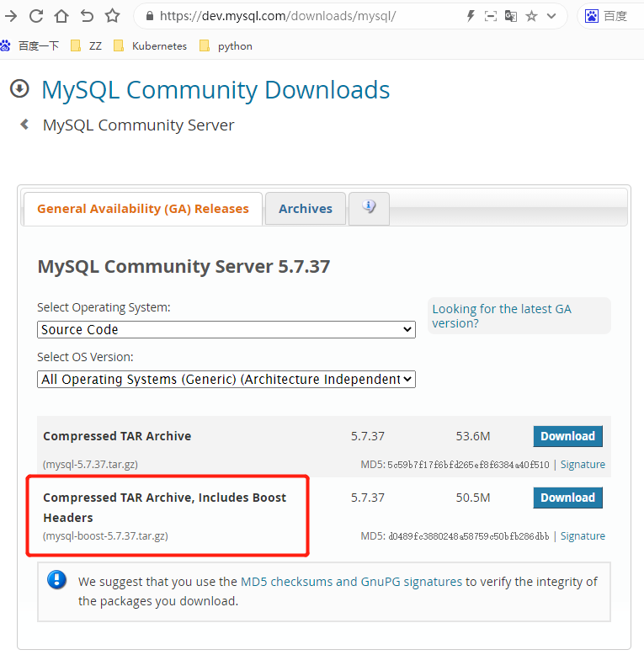Click the favorites star inside address bar

531,16
